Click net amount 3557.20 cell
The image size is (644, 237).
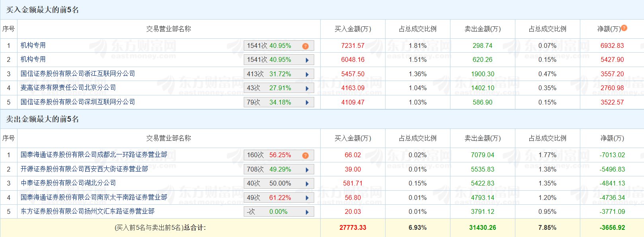tap(612, 74)
